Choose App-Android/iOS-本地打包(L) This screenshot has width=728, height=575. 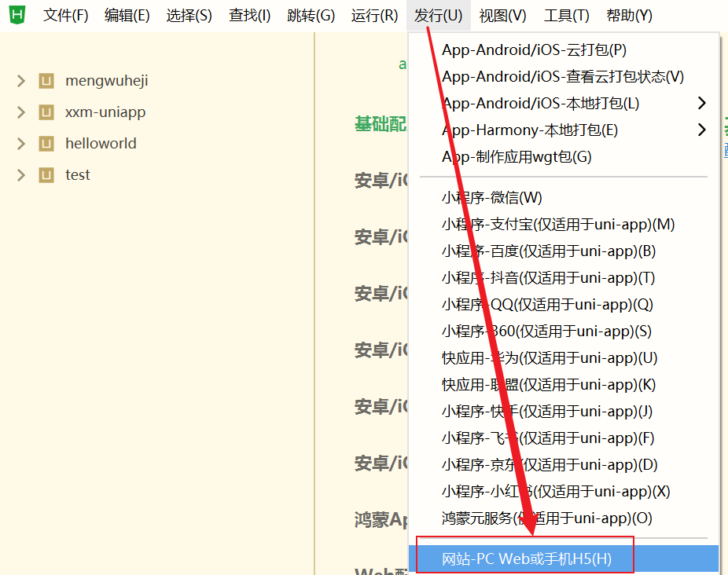pyautogui.click(x=564, y=103)
